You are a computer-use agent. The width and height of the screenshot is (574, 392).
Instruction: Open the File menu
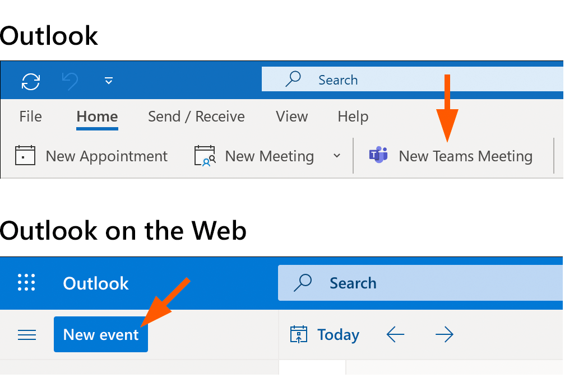tap(30, 116)
